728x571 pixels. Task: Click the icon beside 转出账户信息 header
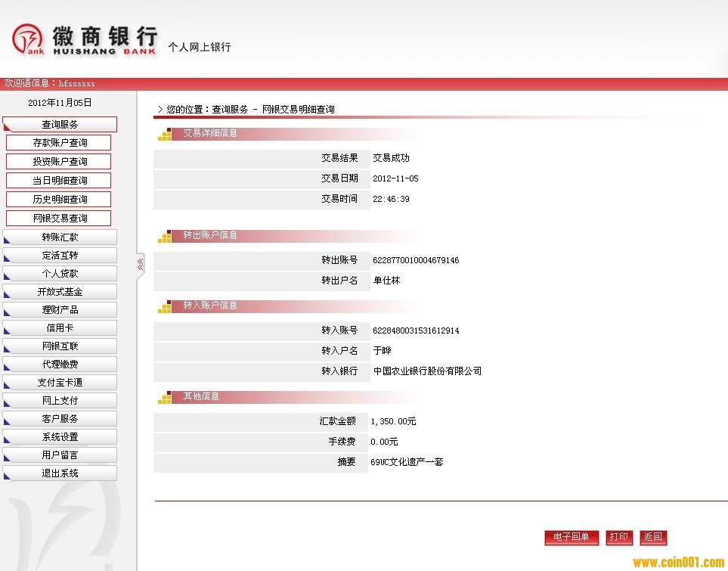pyautogui.click(x=164, y=237)
